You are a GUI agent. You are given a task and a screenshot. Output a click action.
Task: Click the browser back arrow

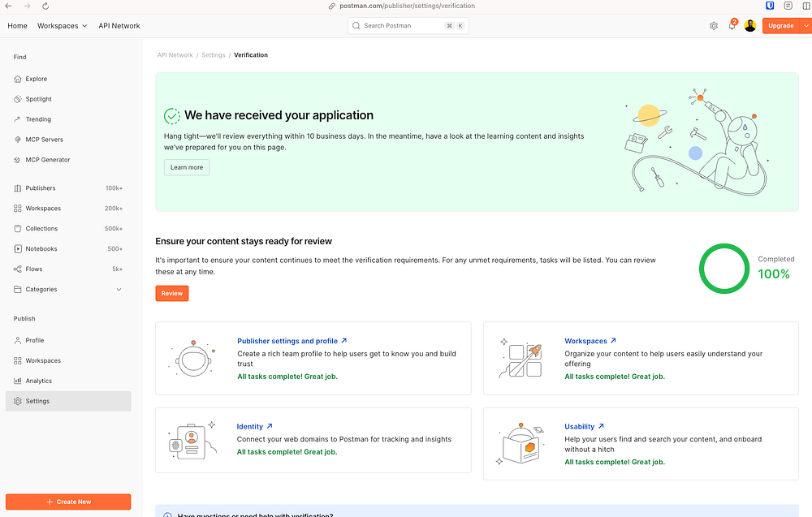(8, 6)
